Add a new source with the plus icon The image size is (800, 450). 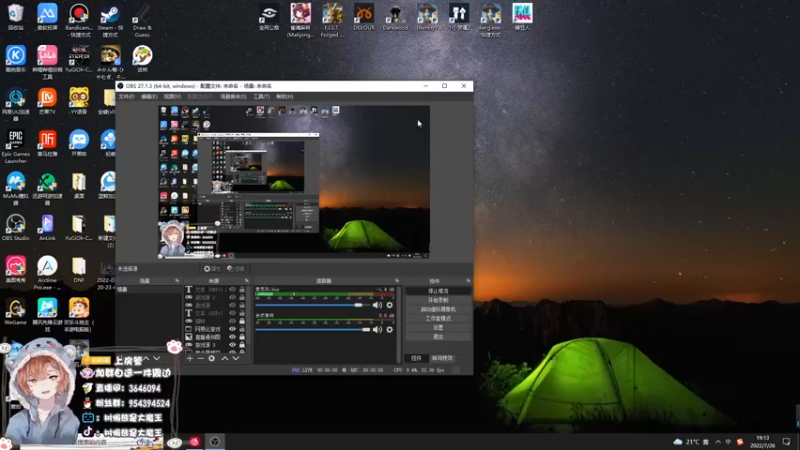(190, 359)
